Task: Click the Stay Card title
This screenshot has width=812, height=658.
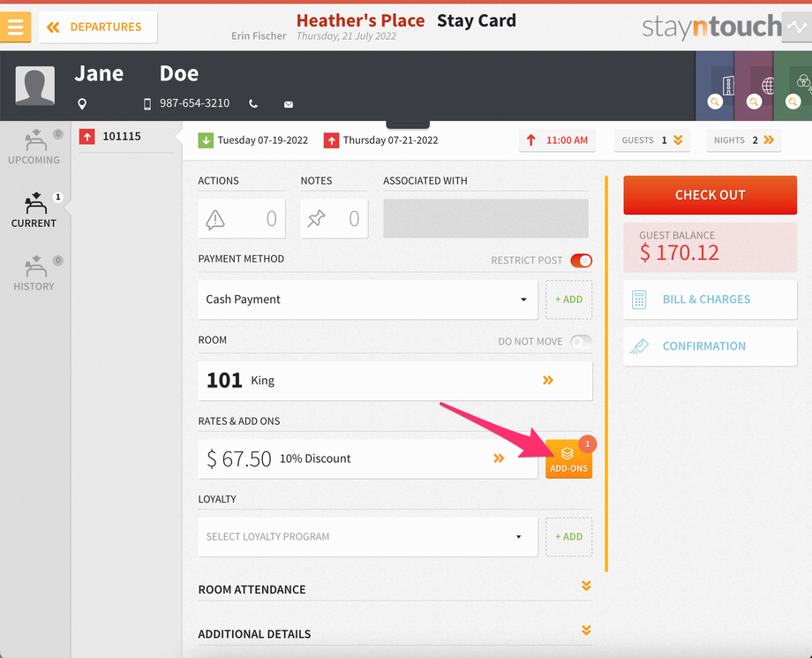Action: click(x=477, y=20)
